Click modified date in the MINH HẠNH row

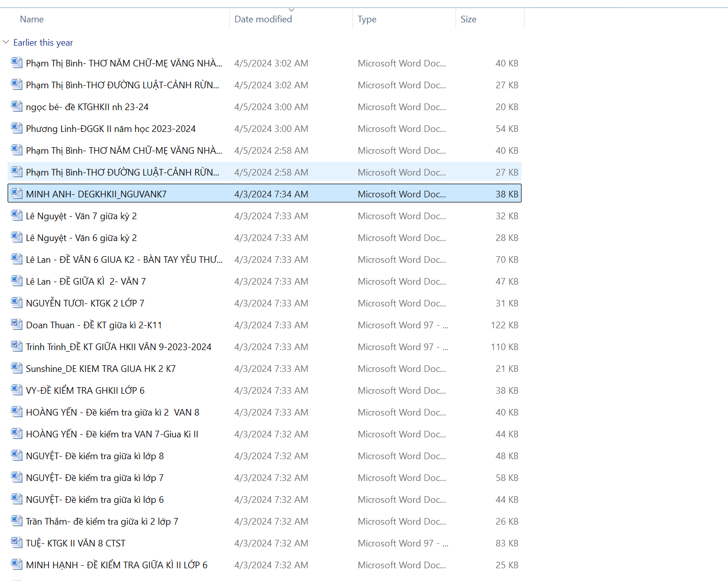pyautogui.click(x=271, y=565)
